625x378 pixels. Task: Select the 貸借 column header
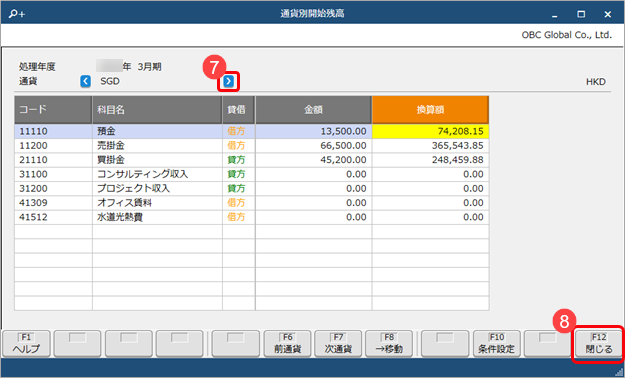(x=238, y=110)
